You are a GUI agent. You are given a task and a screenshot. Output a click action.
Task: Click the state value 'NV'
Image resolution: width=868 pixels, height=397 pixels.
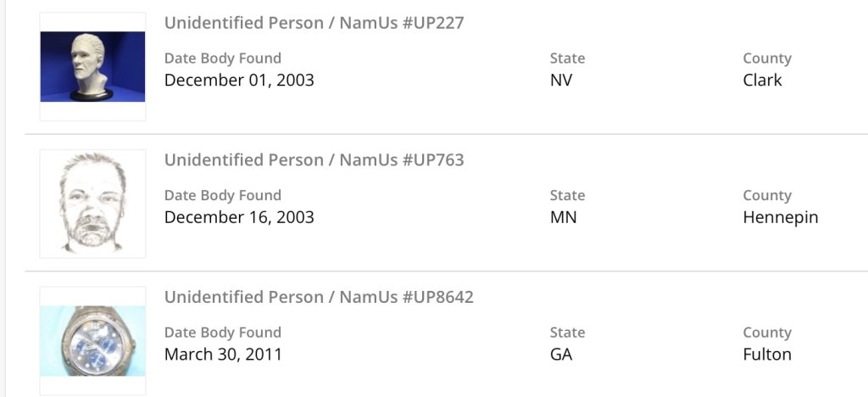pos(561,81)
